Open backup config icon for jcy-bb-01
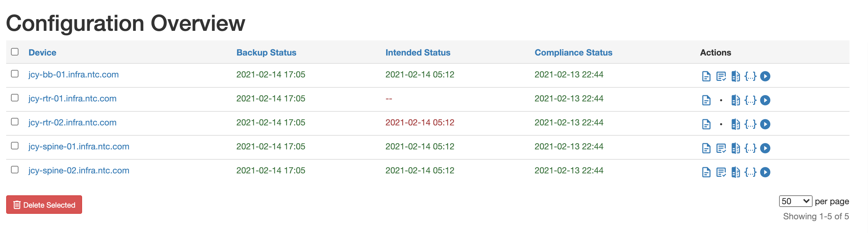The width and height of the screenshot is (868, 233). coord(706,76)
